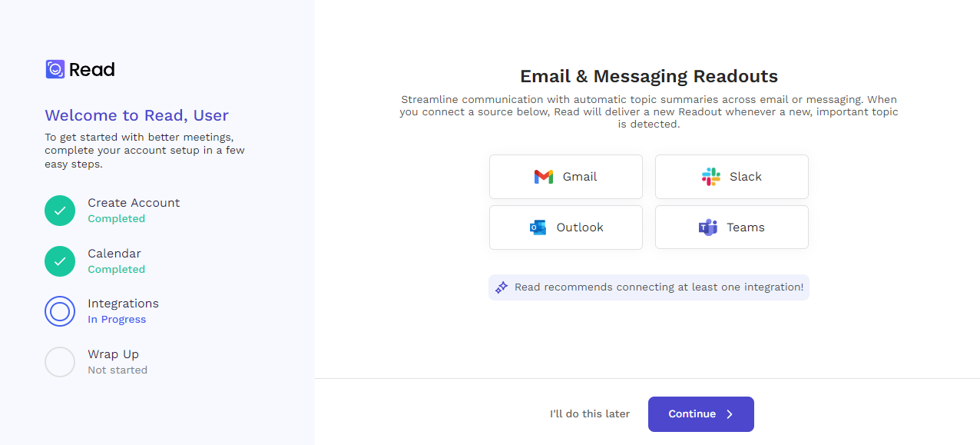The width and height of the screenshot is (980, 445).
Task: Choose I'll do this later
Action: [590, 414]
